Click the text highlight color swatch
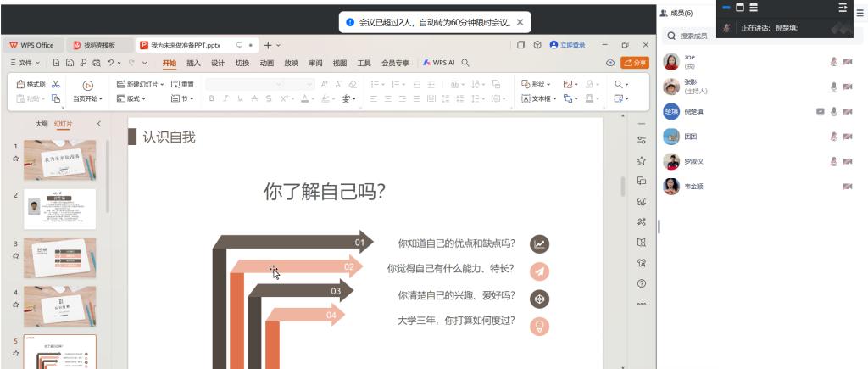The image size is (868, 369). click(x=325, y=98)
